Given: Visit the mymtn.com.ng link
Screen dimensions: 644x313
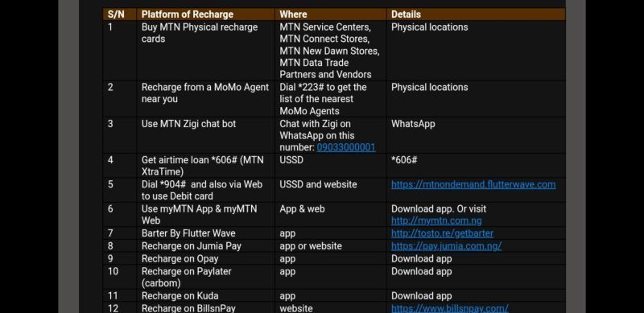Looking at the screenshot, I should point(436,220).
